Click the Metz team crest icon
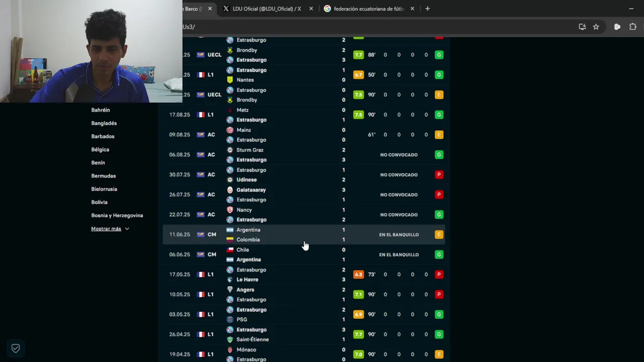The height and width of the screenshot is (362, 644). tap(230, 110)
